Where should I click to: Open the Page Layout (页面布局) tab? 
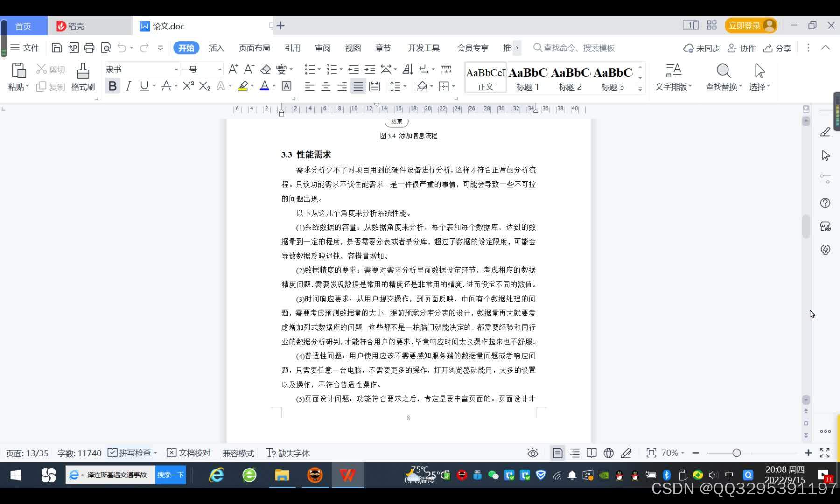point(254,48)
